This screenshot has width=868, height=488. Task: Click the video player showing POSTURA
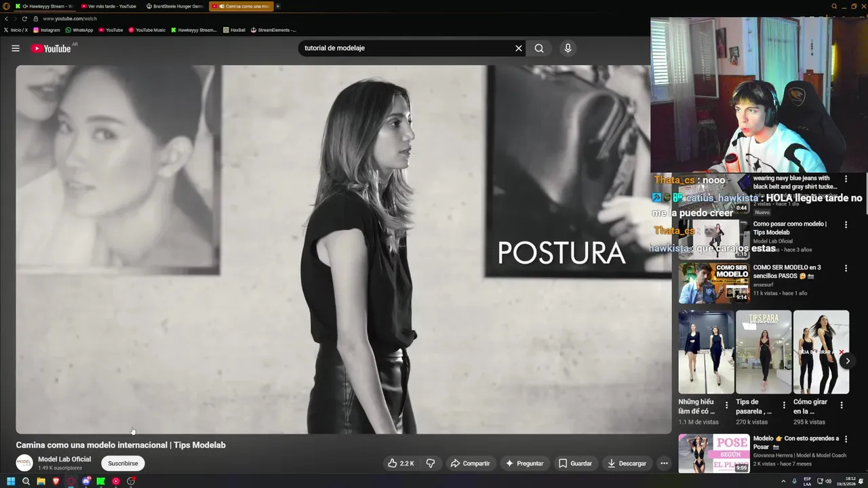pos(344,249)
